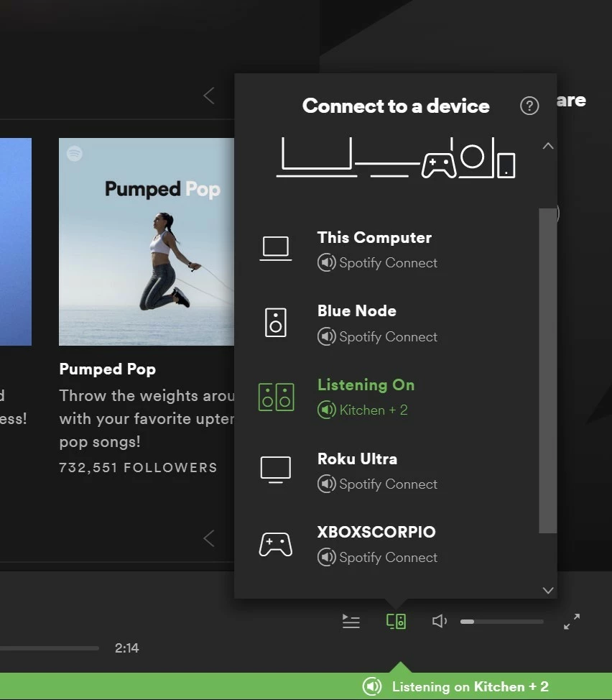Click the song progress bar
The height and width of the screenshot is (700, 612).
coord(50,648)
